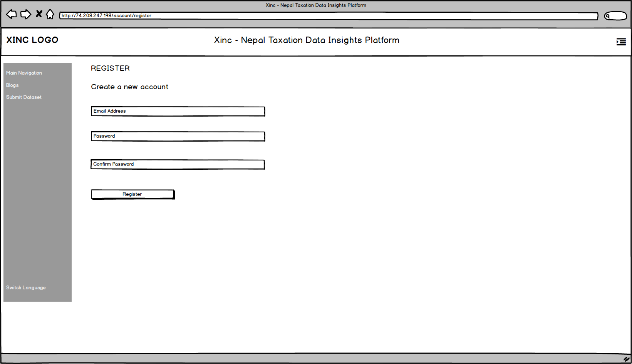This screenshot has height=364, width=632.
Task: Submit the form with Register button
Action: 132,194
